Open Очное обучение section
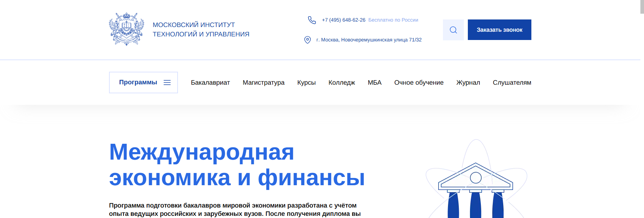The image size is (644, 218). click(419, 83)
